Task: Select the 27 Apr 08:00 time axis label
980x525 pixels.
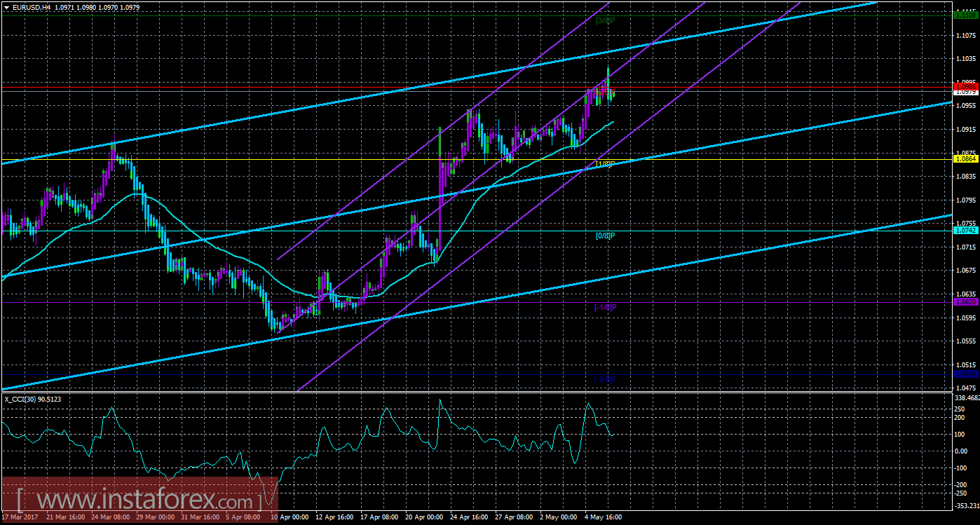Action: 514,518
